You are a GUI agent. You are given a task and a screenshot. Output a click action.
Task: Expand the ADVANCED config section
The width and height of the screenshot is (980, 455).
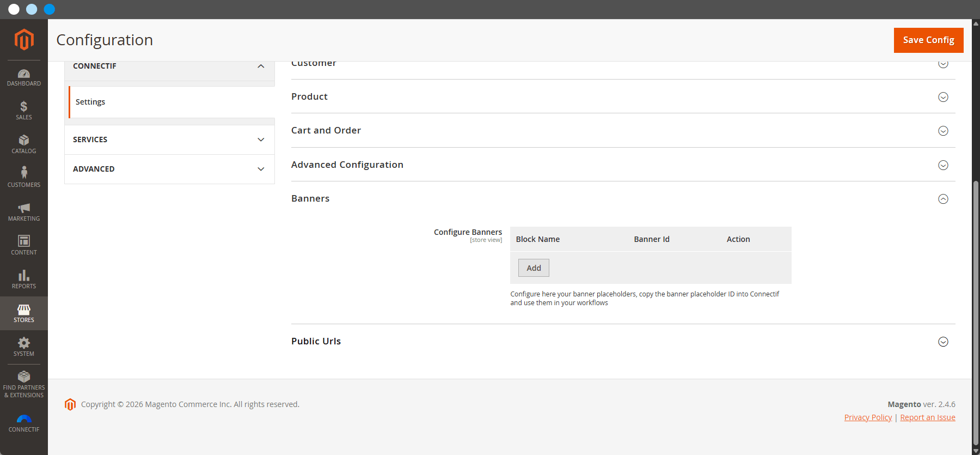pos(169,169)
